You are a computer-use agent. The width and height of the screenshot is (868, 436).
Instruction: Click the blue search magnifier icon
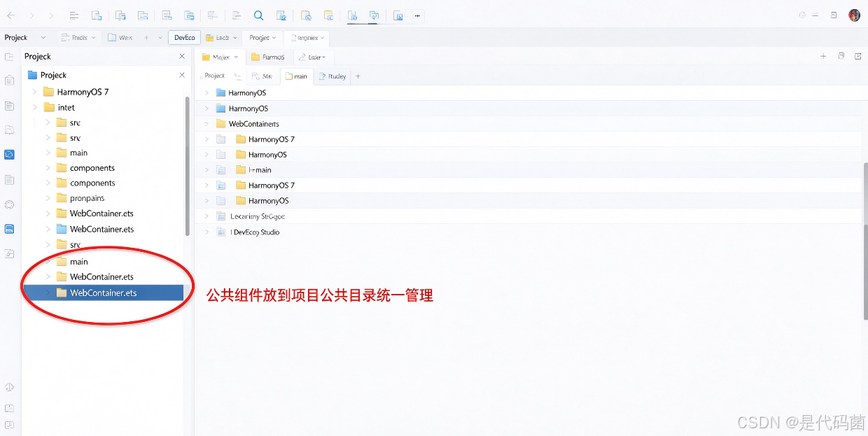258,15
